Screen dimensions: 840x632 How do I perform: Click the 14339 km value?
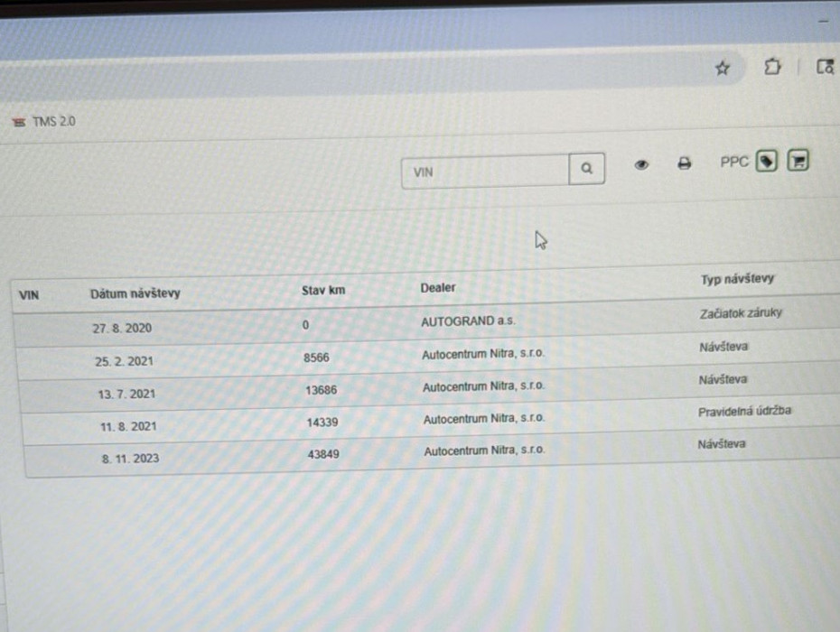[x=322, y=423]
